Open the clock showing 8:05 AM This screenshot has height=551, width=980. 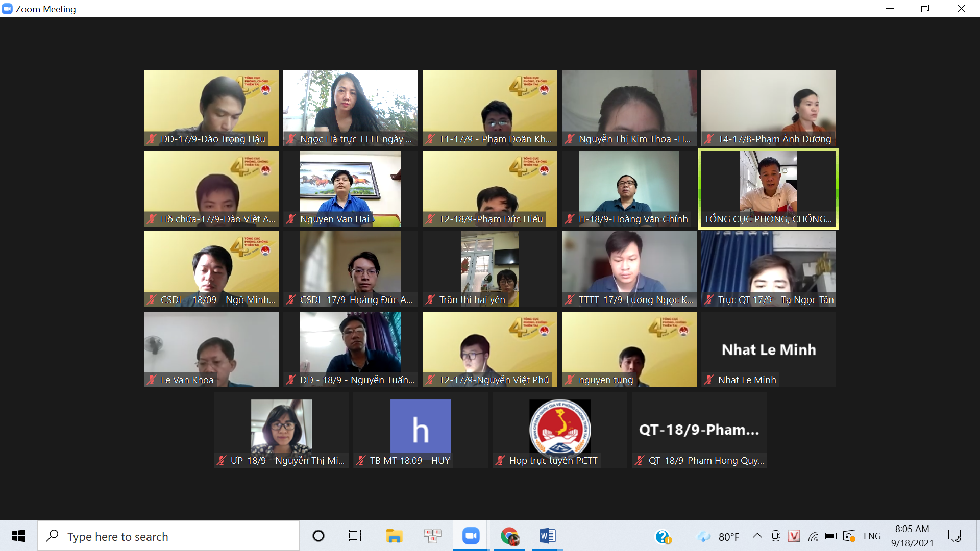click(912, 536)
